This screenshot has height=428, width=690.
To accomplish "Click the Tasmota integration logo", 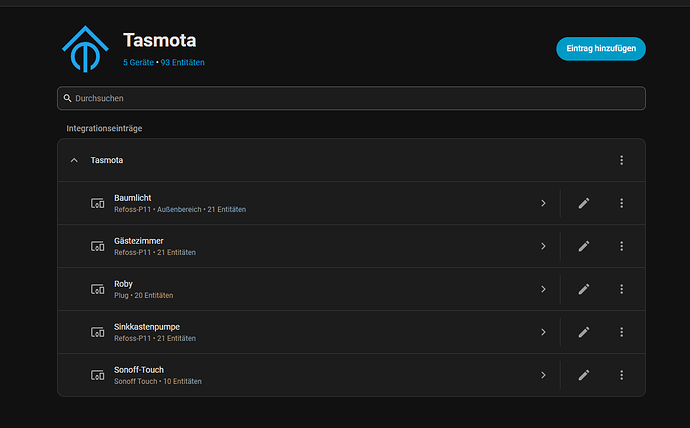I will pos(85,49).
